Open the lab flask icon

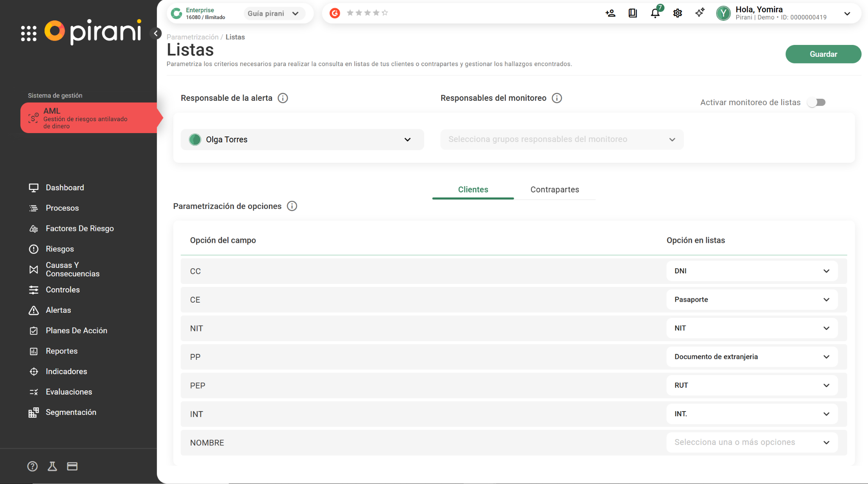pos(52,466)
